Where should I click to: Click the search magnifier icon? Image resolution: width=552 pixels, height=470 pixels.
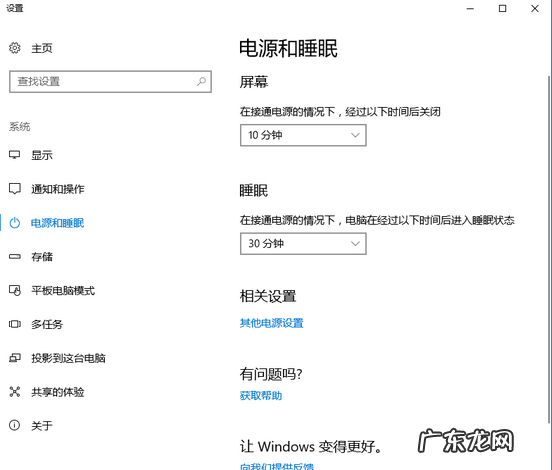(x=201, y=82)
